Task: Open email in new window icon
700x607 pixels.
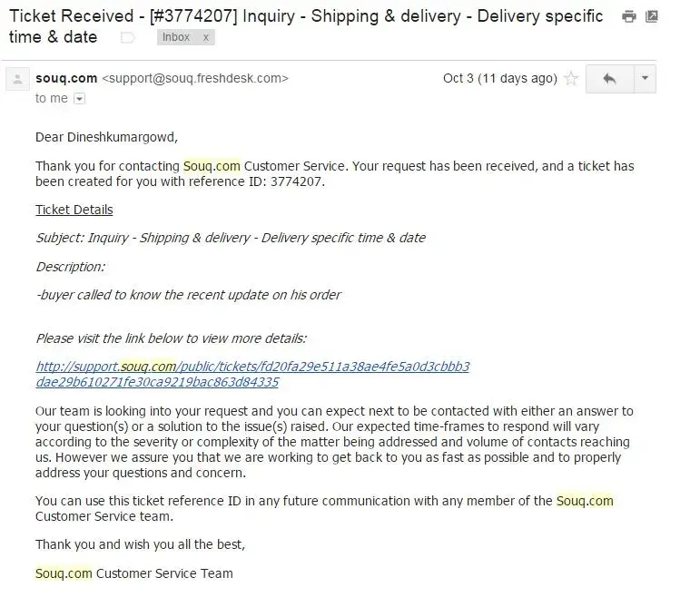Action: tap(651, 16)
